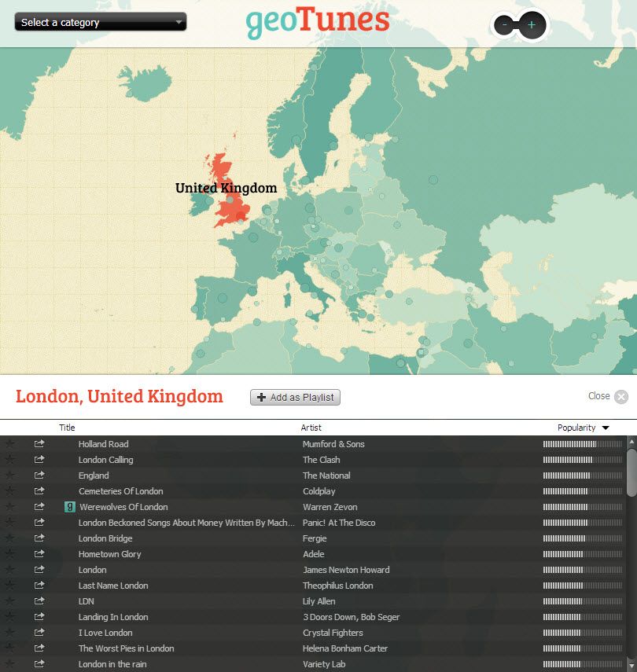Click share icon for London Bridge
This screenshot has width=637, height=672.
tap(39, 538)
